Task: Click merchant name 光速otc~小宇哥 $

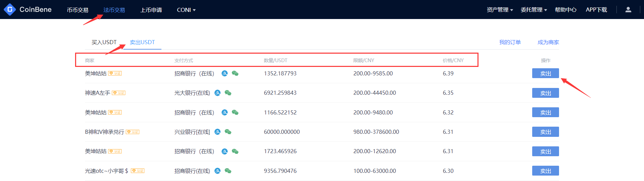Action: coord(107,171)
